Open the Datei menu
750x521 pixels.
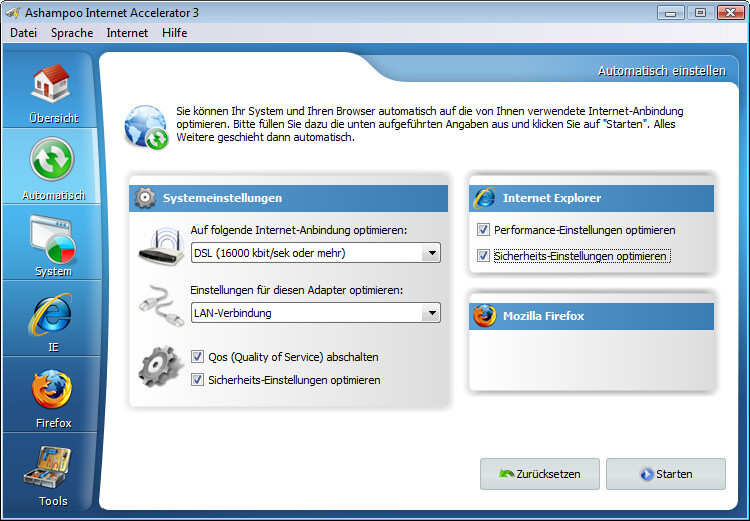tap(25, 33)
